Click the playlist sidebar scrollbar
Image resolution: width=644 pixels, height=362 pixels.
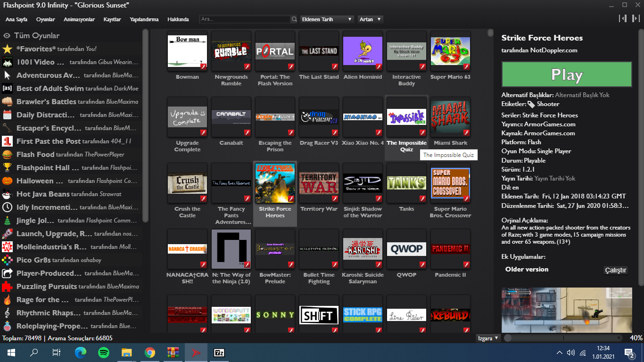145,126
